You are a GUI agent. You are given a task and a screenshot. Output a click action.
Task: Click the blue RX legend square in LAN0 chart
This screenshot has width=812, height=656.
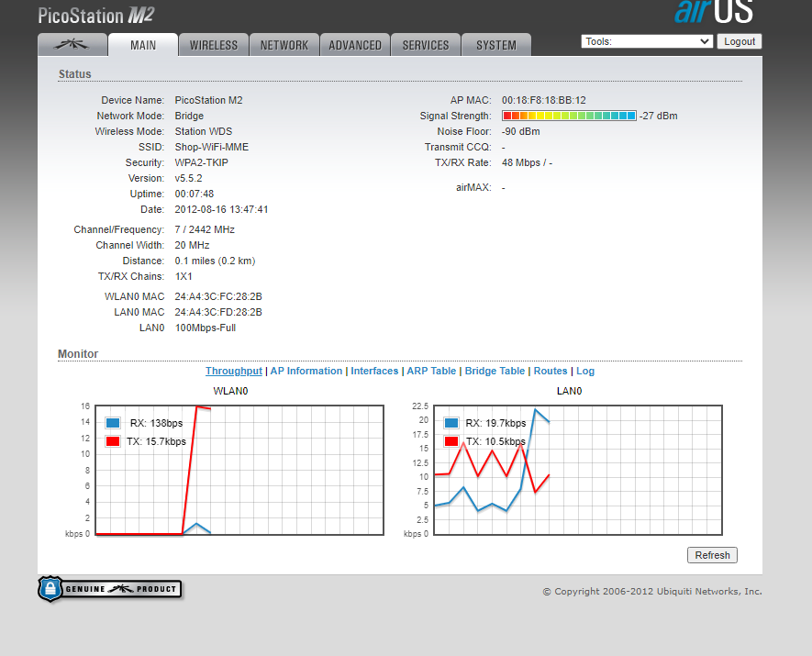[x=451, y=423]
